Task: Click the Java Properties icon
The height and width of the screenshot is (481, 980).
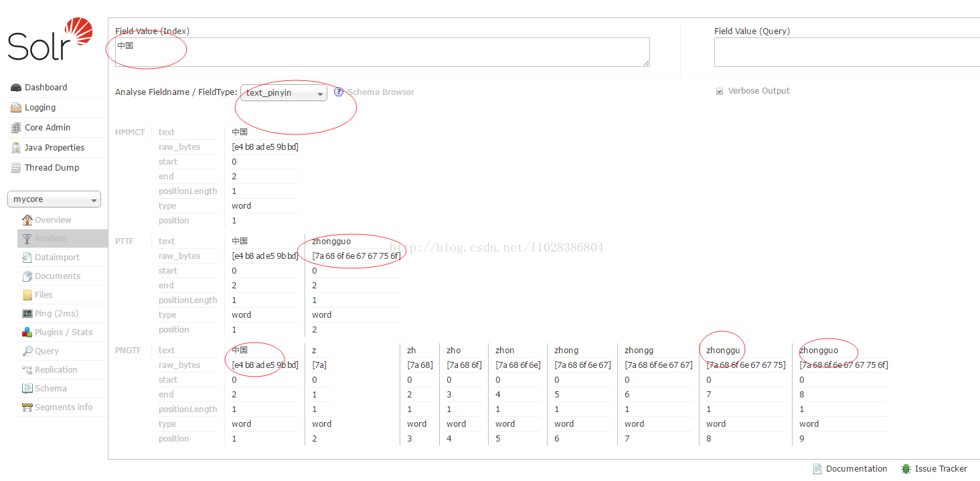Action: pos(16,148)
